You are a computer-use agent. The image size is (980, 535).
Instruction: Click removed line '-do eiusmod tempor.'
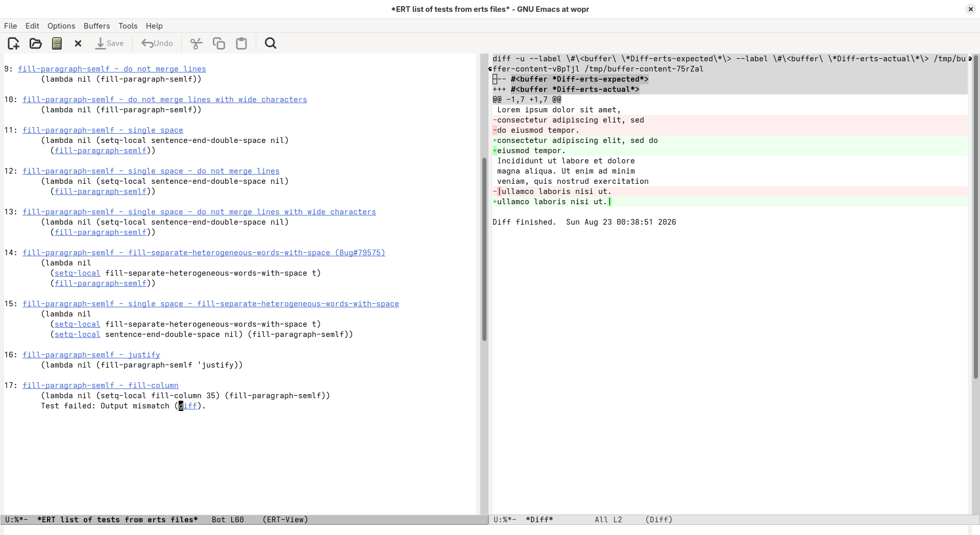pyautogui.click(x=536, y=130)
